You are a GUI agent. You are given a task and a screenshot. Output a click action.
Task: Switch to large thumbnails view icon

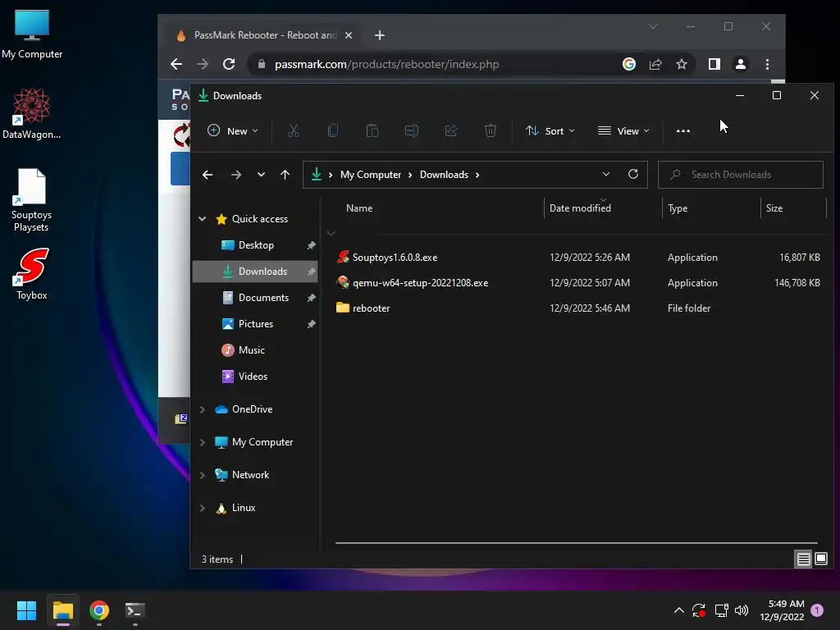tap(820, 559)
